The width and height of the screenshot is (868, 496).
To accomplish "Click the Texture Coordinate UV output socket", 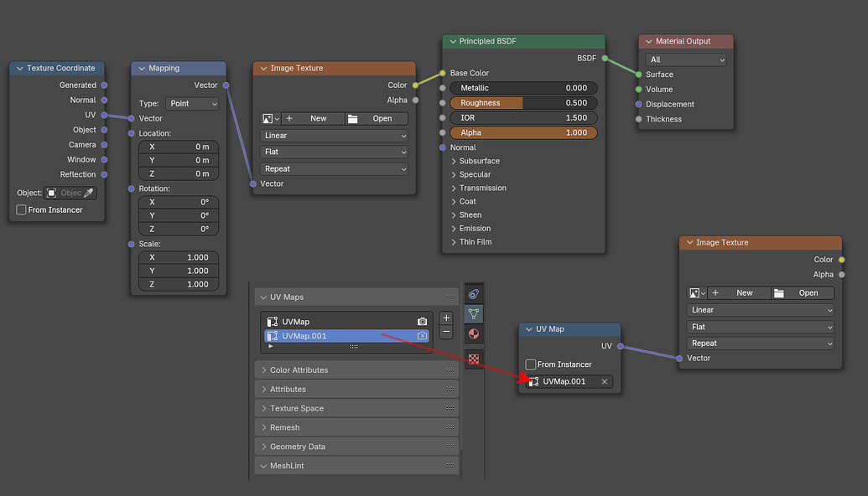I will 104,115.
